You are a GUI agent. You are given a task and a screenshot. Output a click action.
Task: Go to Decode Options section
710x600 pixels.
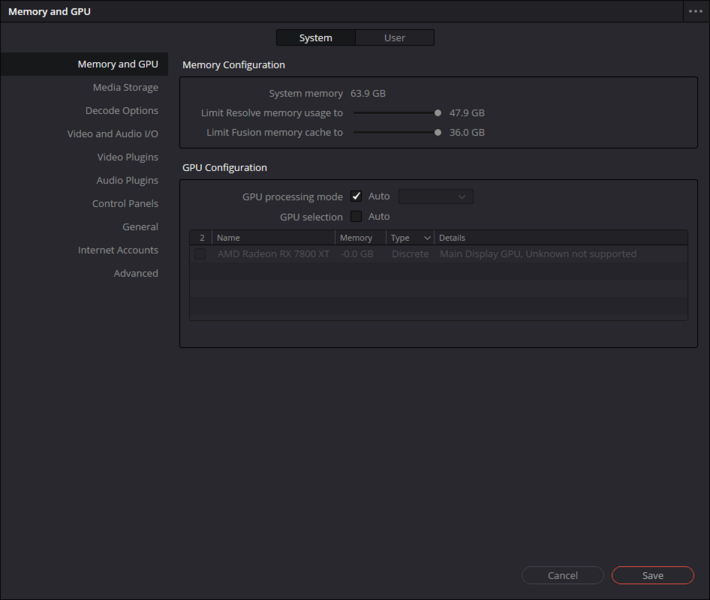tap(121, 111)
